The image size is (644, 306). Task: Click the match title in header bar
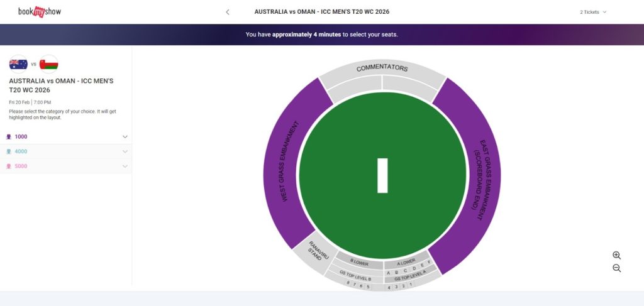pyautogui.click(x=321, y=12)
